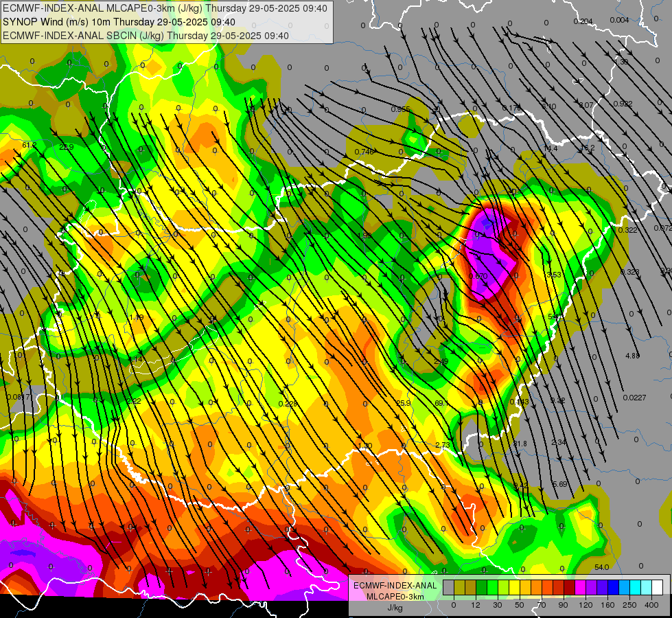Click the 2.34 map value
The width and height of the screenshot is (672, 618).
click(559, 442)
